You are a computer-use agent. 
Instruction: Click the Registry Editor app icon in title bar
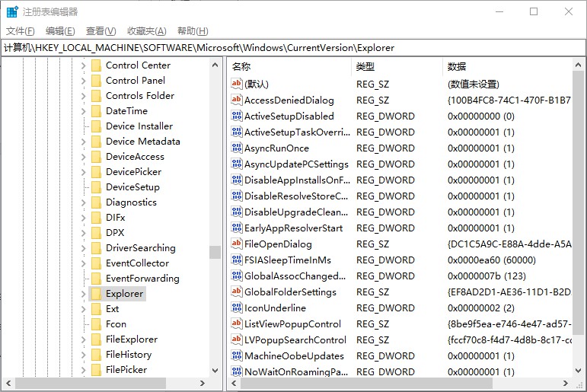pos(12,11)
